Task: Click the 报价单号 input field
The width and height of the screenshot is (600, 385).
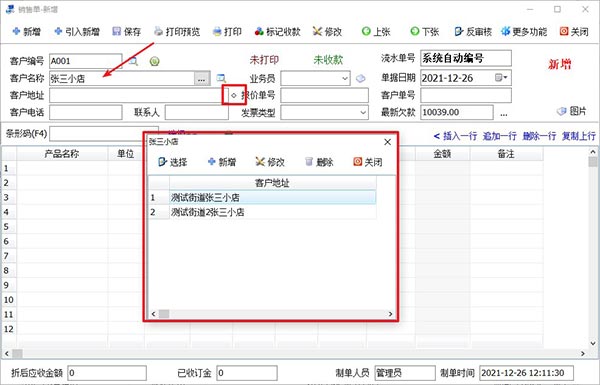Action: 324,95
